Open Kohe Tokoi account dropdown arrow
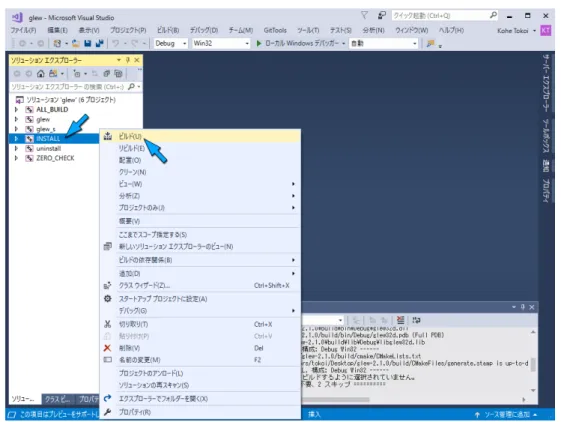 pyautogui.click(x=535, y=31)
